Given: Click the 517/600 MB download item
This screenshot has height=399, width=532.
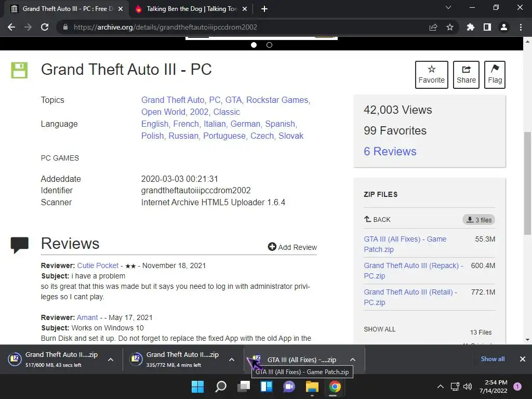Looking at the screenshot, I should click(54, 360).
